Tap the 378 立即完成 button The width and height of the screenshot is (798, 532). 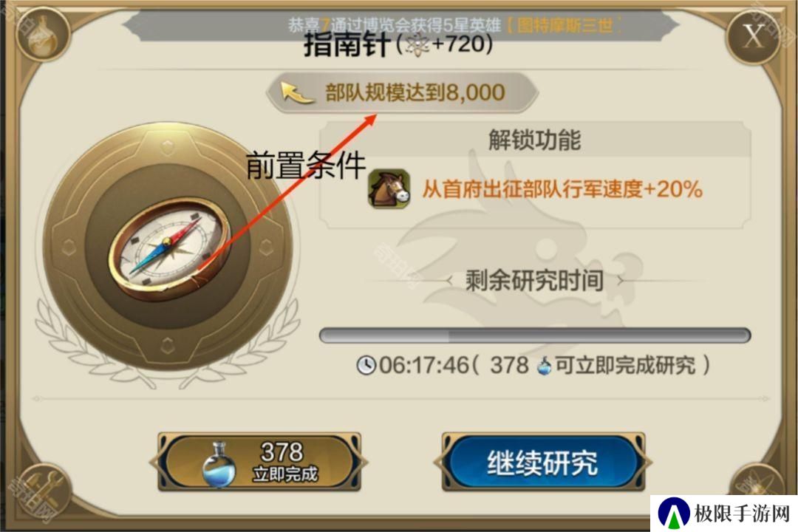[259, 463]
